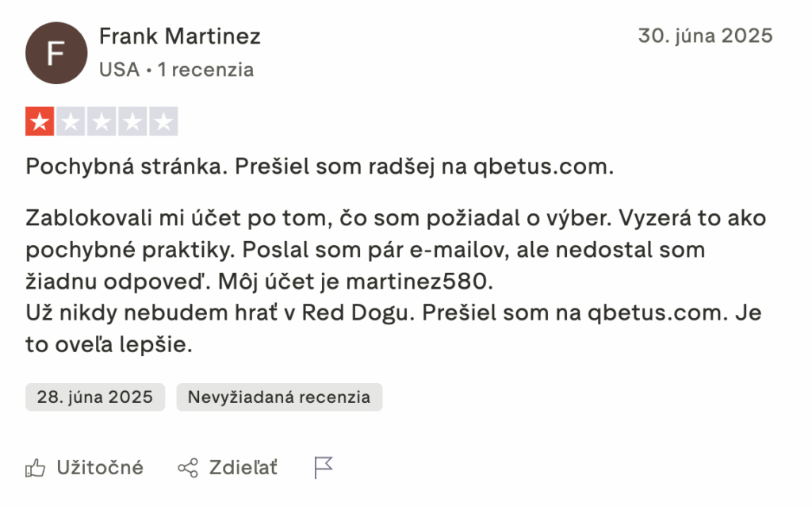The height and width of the screenshot is (506, 812).
Task: Open Frank Martinez's reviewer profile
Action: click(180, 36)
